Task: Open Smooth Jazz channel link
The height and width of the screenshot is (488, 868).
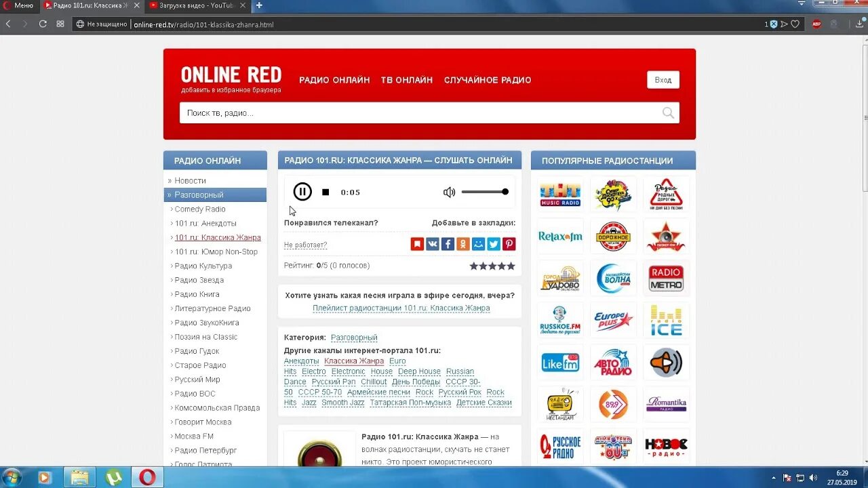Action: pyautogui.click(x=343, y=403)
